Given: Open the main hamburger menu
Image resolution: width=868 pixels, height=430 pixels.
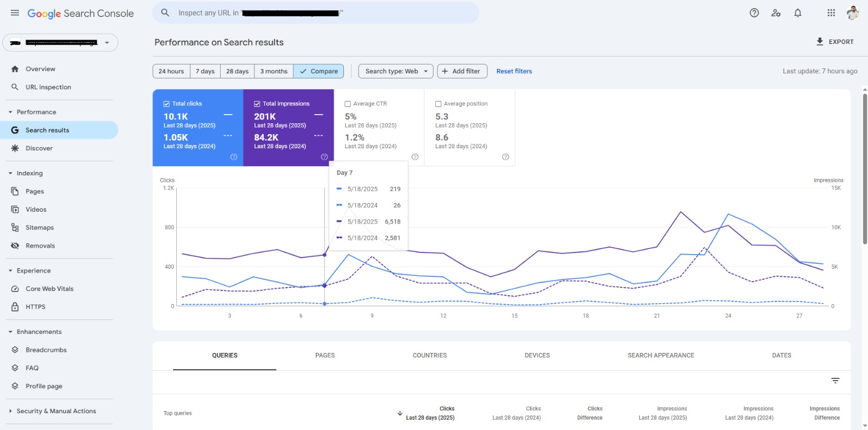Looking at the screenshot, I should 15,13.
